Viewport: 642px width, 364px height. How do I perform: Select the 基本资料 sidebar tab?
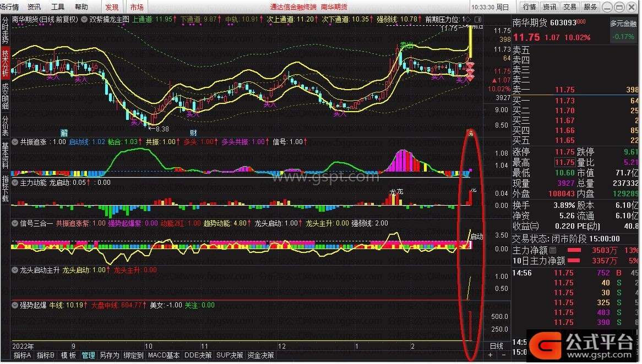5,156
